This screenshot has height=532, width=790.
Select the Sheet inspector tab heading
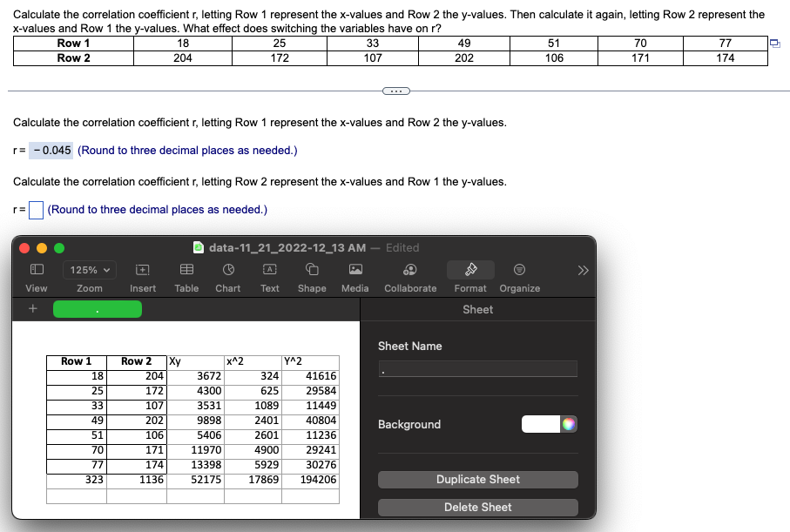(x=477, y=309)
